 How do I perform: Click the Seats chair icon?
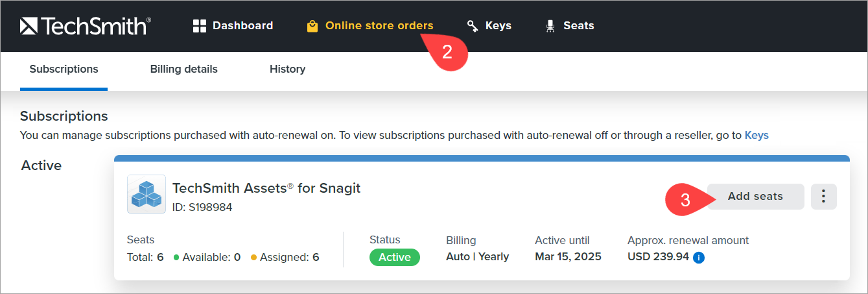(x=550, y=26)
